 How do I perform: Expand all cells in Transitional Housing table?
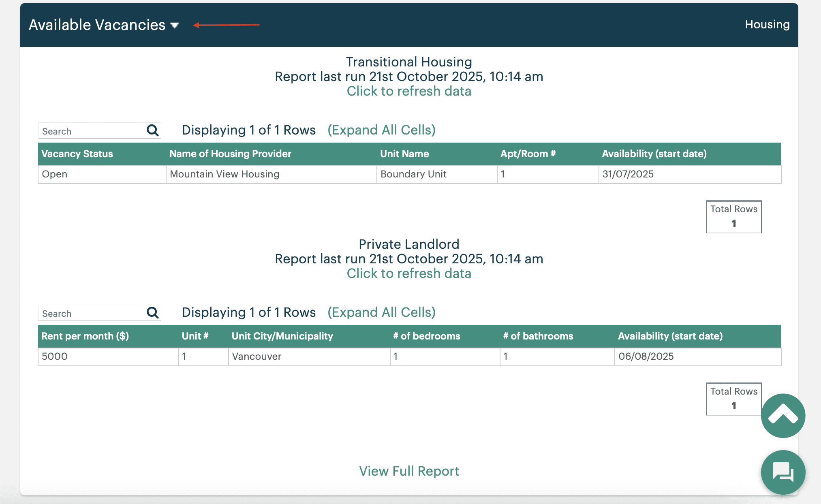[381, 130]
